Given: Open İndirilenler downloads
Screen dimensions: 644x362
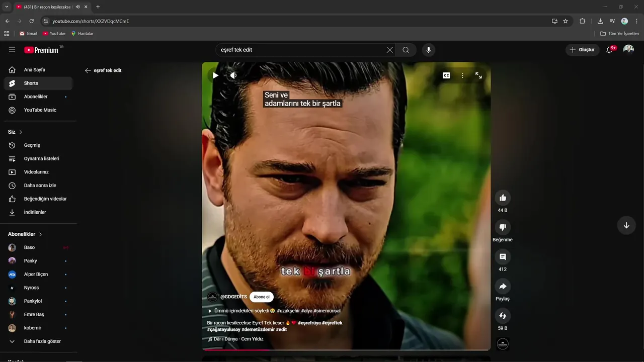Looking at the screenshot, I should click(38, 212).
